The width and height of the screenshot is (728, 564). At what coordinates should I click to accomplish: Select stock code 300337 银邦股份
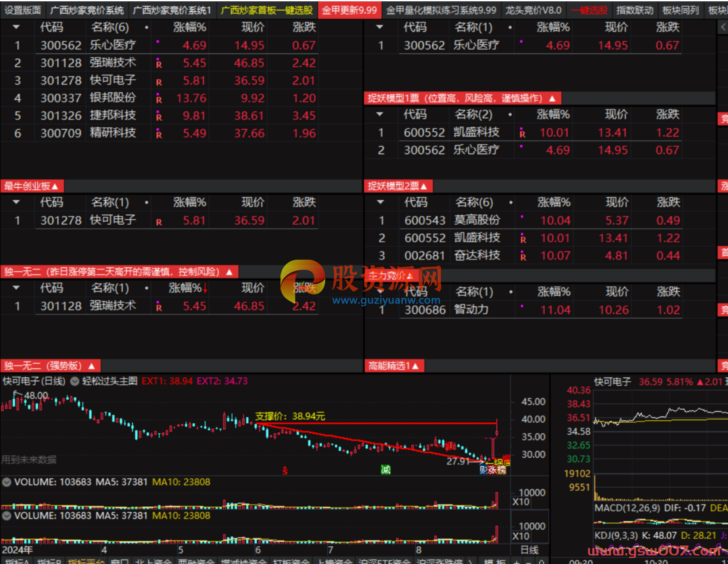tap(61, 98)
